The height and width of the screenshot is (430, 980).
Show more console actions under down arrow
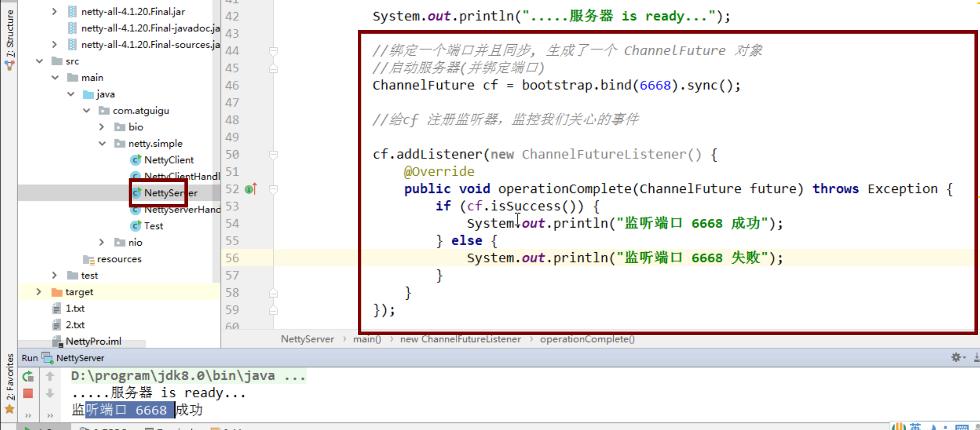click(50, 415)
